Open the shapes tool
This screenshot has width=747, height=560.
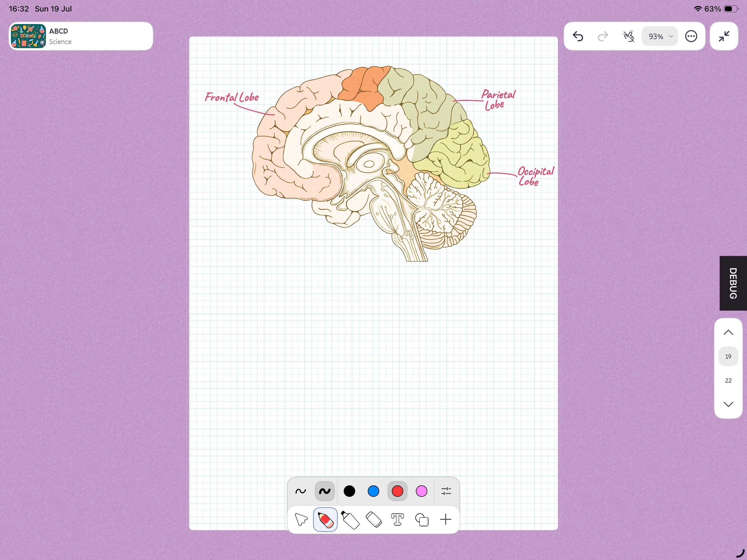click(x=422, y=520)
